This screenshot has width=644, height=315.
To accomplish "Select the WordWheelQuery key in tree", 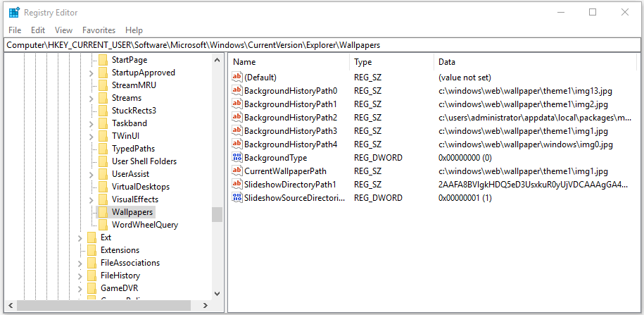I will [144, 225].
